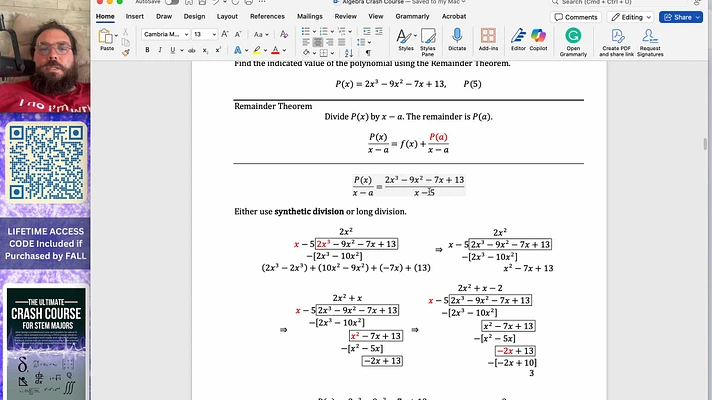Apply superscript formatting
This screenshot has width=712, height=400.
pos(218,50)
